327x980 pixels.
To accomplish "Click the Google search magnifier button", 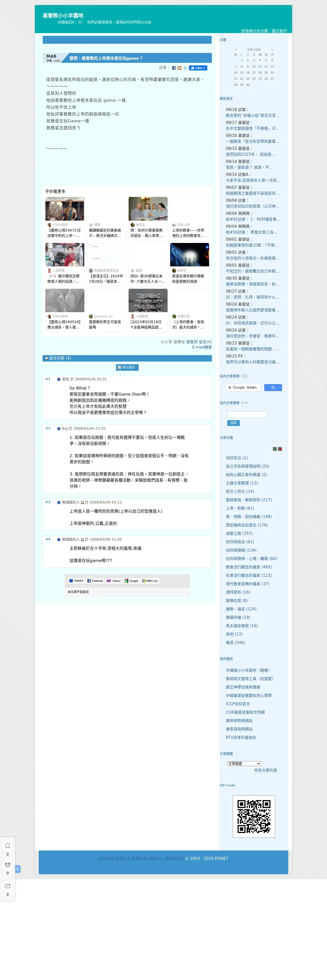I will click(x=273, y=387).
